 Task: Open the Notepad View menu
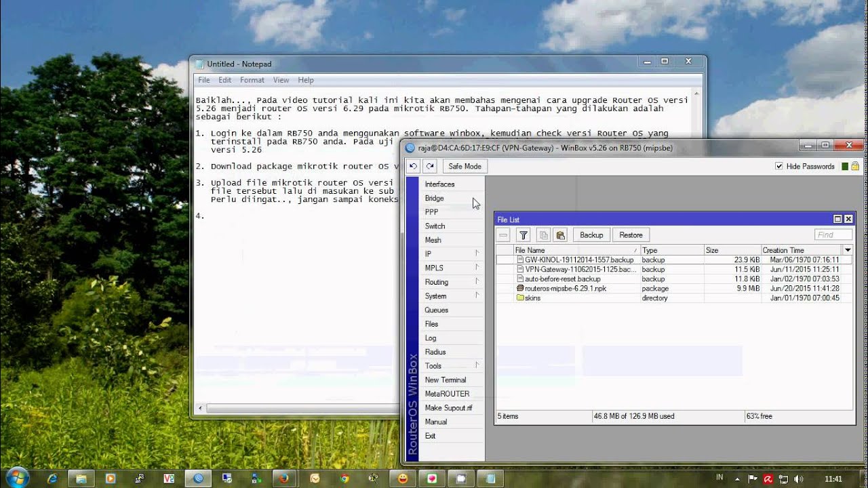pos(281,80)
